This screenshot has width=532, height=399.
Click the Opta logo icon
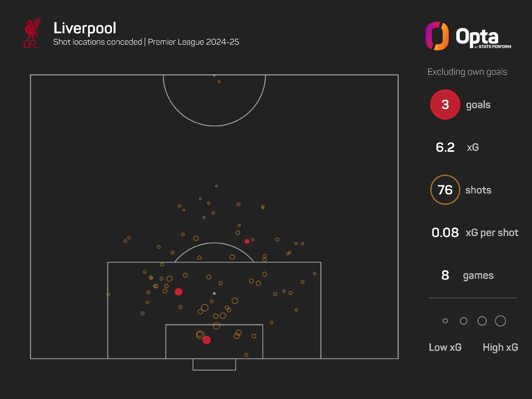point(437,36)
